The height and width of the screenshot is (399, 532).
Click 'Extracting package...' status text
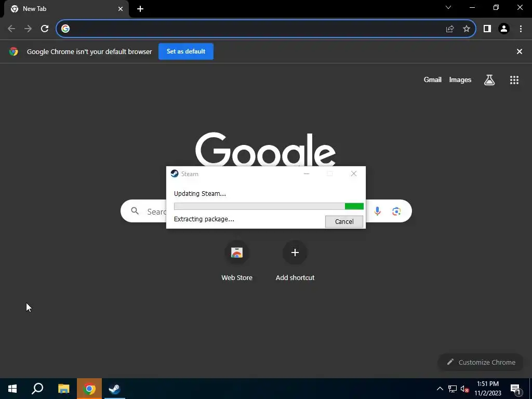pos(204,219)
